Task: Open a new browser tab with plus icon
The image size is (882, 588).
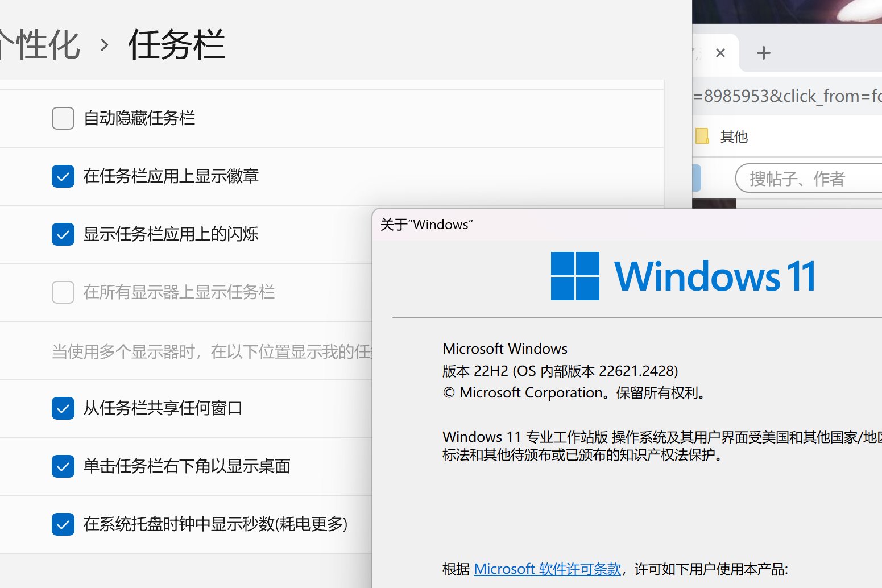Action: coord(763,53)
